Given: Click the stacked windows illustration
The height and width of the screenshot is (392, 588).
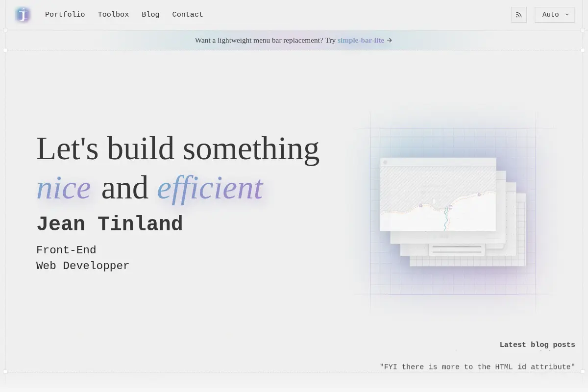Looking at the screenshot, I should tap(453, 212).
